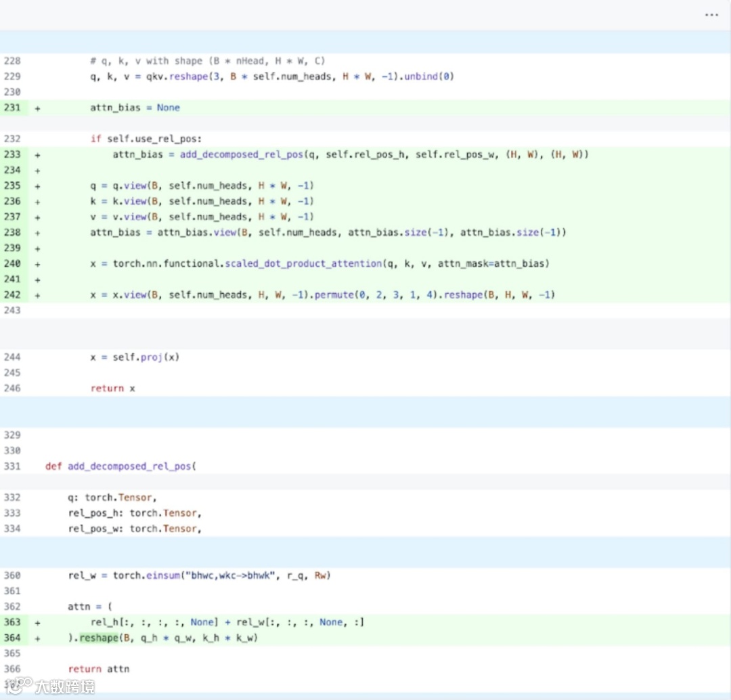Click line number 233

point(12,154)
